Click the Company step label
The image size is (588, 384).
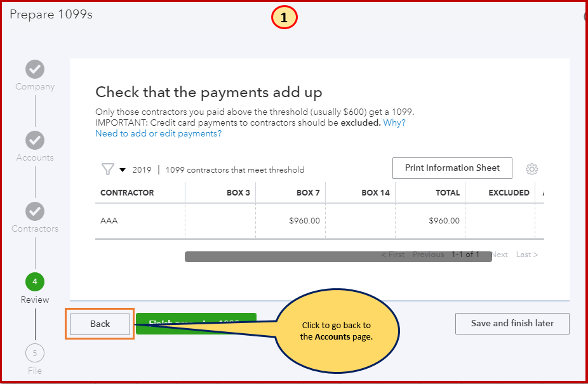pos(35,86)
